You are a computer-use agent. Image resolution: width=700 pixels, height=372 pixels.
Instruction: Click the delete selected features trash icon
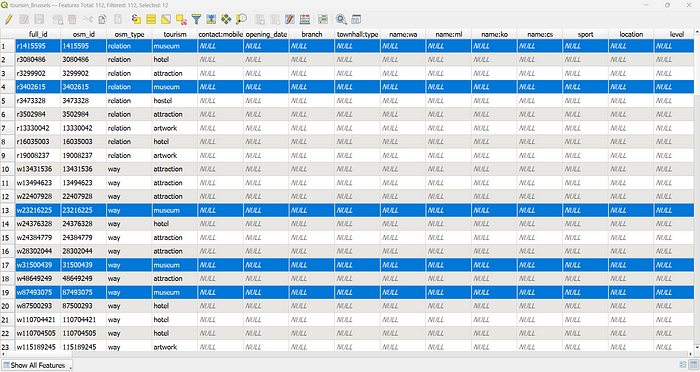point(72,19)
